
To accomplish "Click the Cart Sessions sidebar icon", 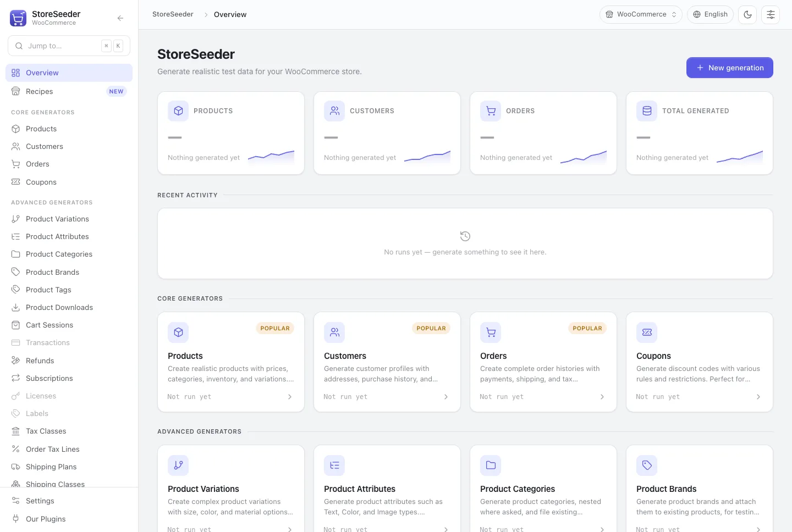I will point(16,325).
